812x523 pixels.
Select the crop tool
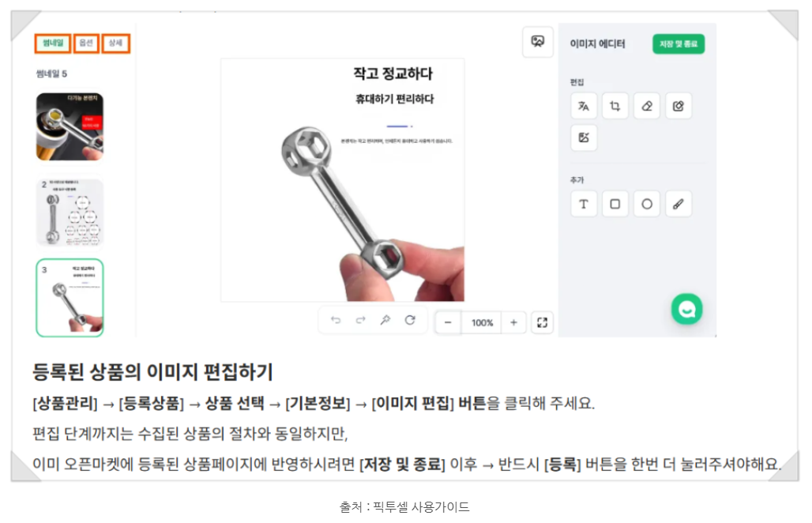click(615, 106)
